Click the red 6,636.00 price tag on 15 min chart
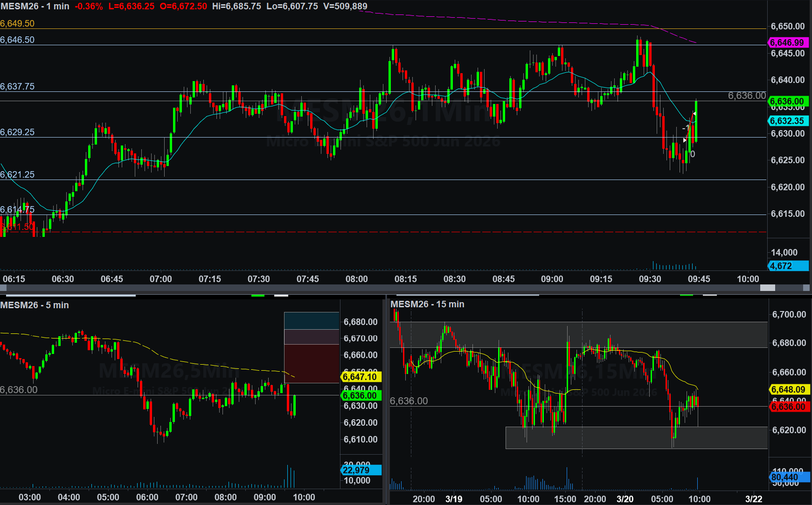This screenshot has width=812, height=505. point(788,407)
